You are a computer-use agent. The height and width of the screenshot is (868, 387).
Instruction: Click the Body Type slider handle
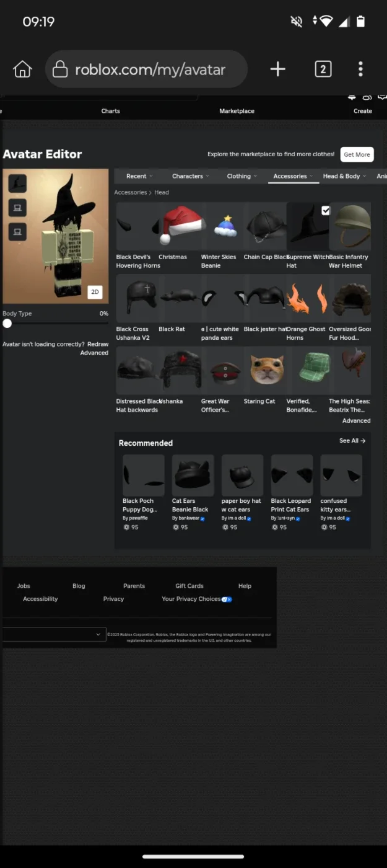pyautogui.click(x=7, y=323)
